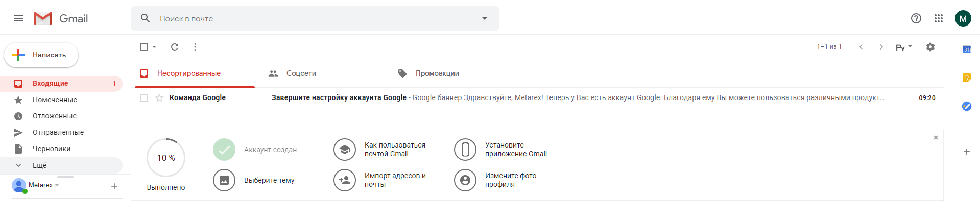Click the search magnifier icon
Image resolution: width=980 pixels, height=221 pixels.
click(146, 18)
